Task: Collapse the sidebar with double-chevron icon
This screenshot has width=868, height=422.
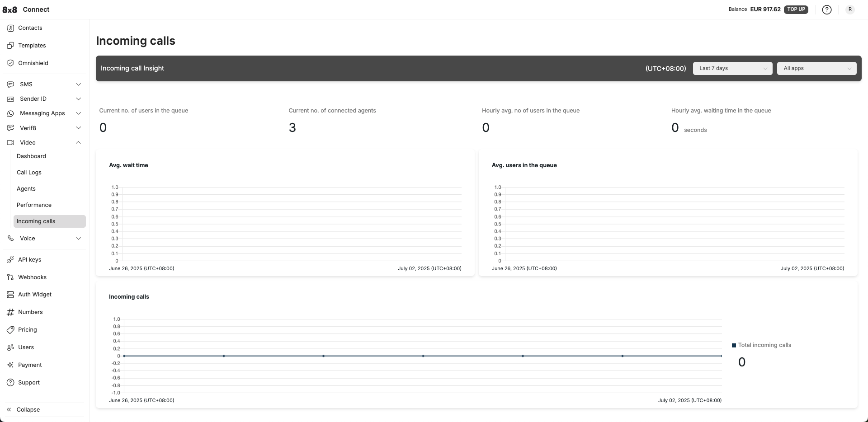Action: point(9,410)
